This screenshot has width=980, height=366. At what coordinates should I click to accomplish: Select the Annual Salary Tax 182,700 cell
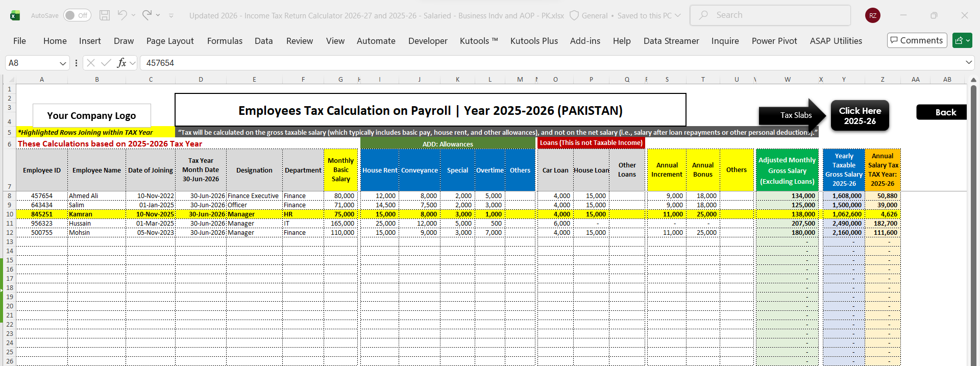coord(883,224)
